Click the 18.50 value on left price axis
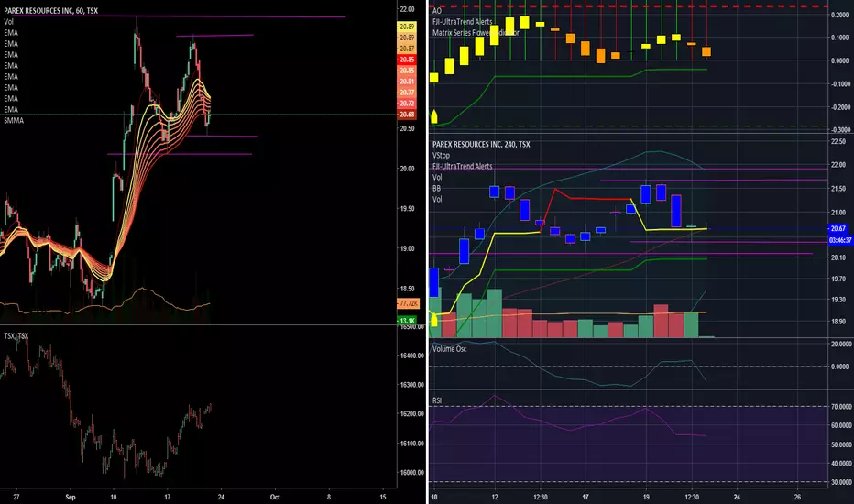 pyautogui.click(x=408, y=289)
